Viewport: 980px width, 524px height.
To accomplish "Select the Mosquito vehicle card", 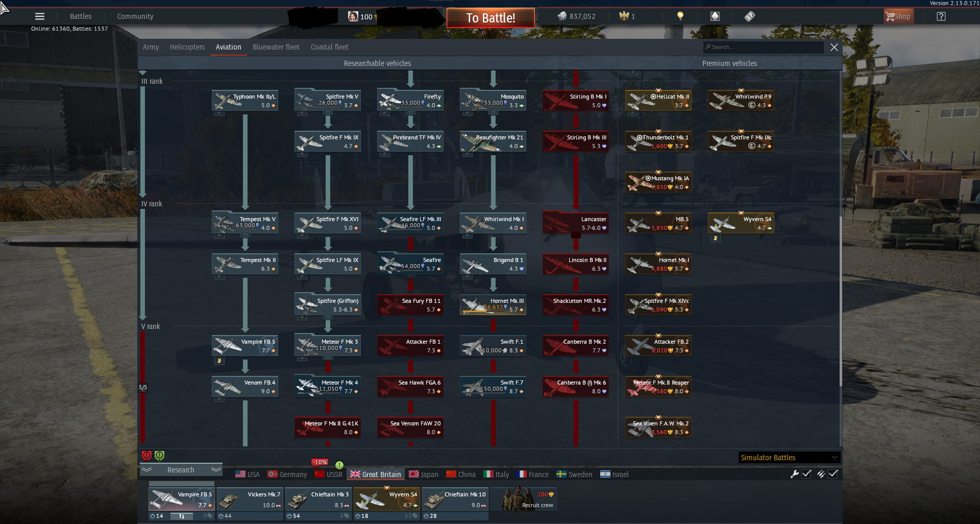I will pos(493,101).
